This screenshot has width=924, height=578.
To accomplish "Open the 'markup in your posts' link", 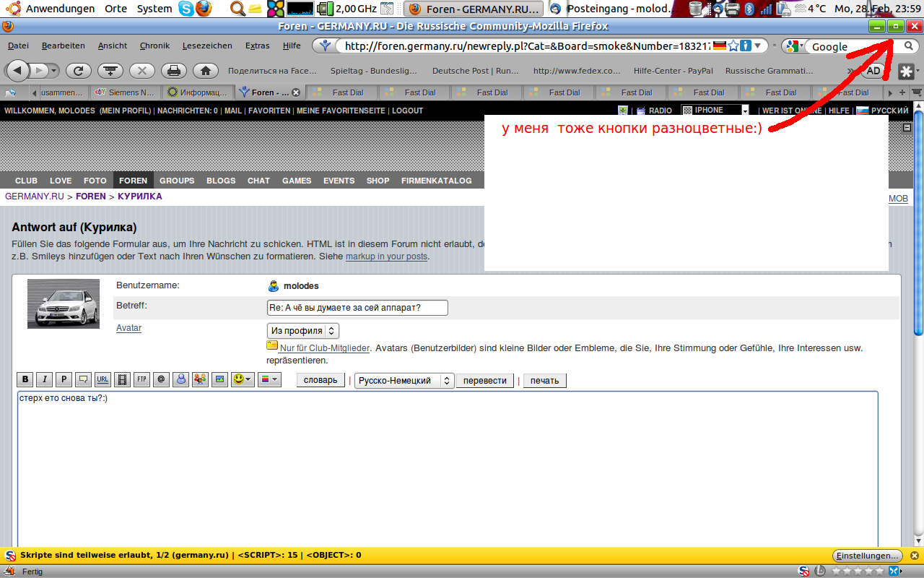I will [x=386, y=256].
